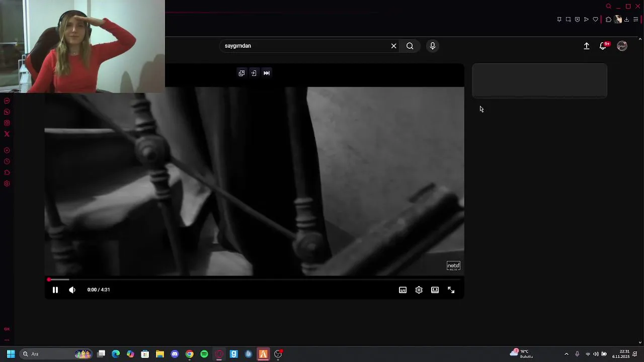Open Microsoft Store from the taskbar
Image resolution: width=644 pixels, height=362 pixels.
(x=145, y=354)
